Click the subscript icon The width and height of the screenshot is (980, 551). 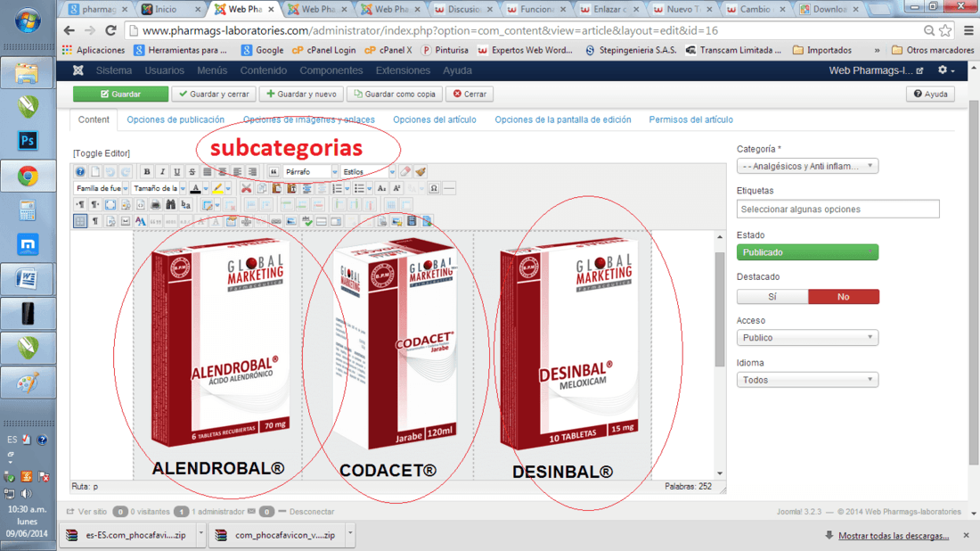(x=381, y=188)
